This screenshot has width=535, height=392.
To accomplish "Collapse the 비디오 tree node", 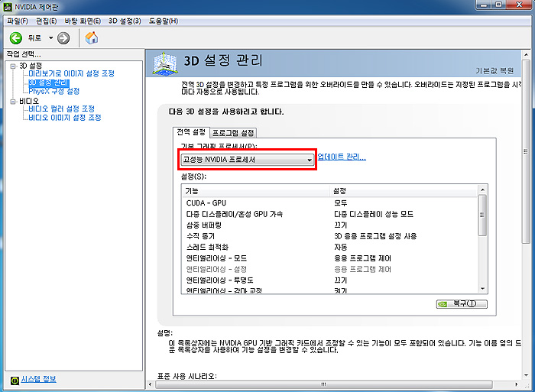I will [x=13, y=102].
